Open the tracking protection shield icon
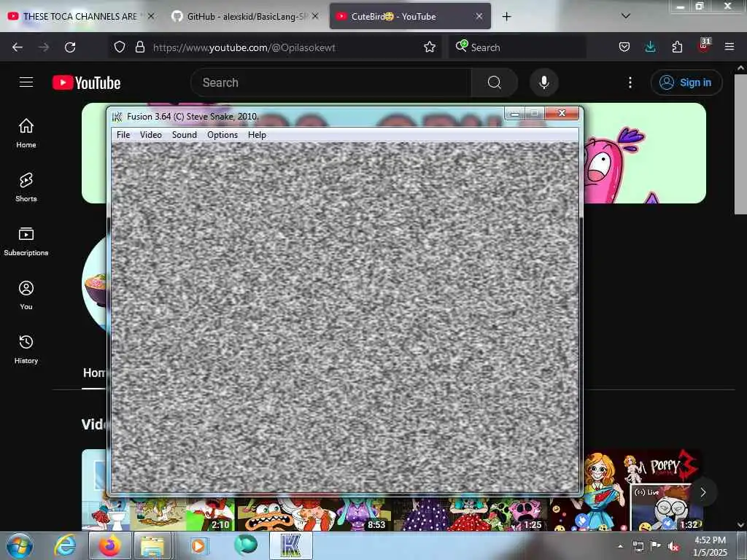The width and height of the screenshot is (747, 560). (120, 47)
